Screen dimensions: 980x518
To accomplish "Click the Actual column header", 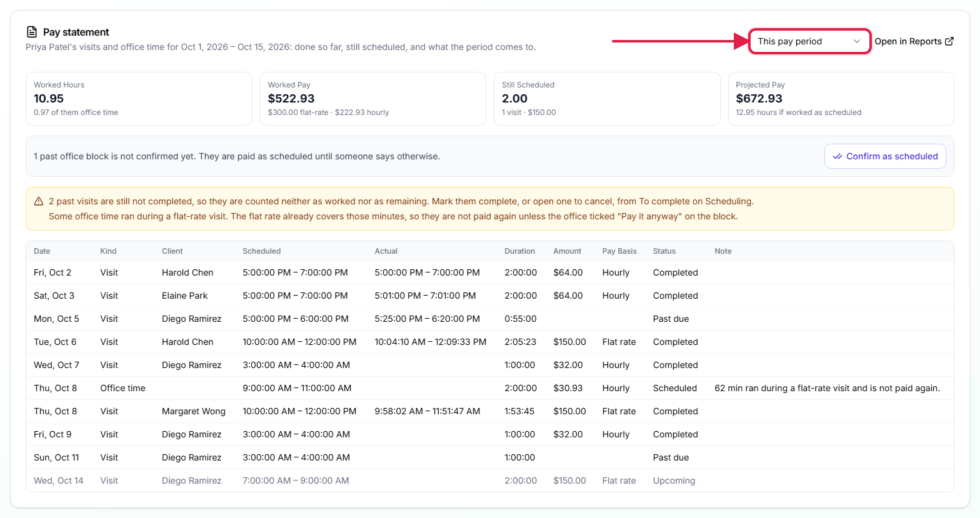I will tap(386, 251).
